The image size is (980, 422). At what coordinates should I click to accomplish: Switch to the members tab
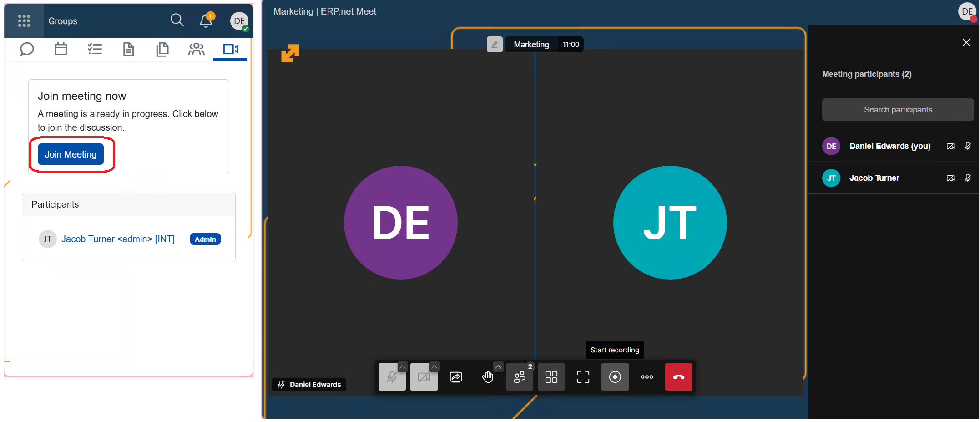click(x=196, y=49)
